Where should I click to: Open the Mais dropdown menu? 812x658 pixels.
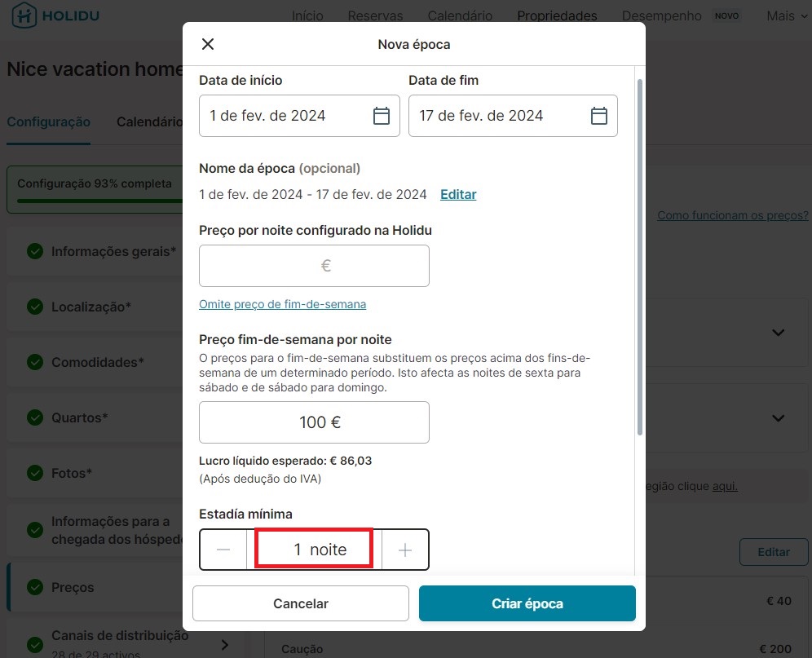coord(787,16)
